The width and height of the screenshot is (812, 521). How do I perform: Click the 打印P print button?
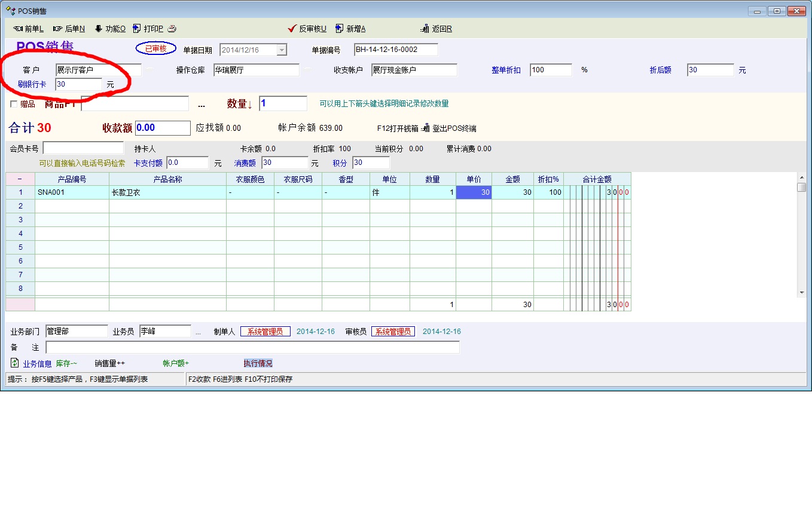coord(148,29)
